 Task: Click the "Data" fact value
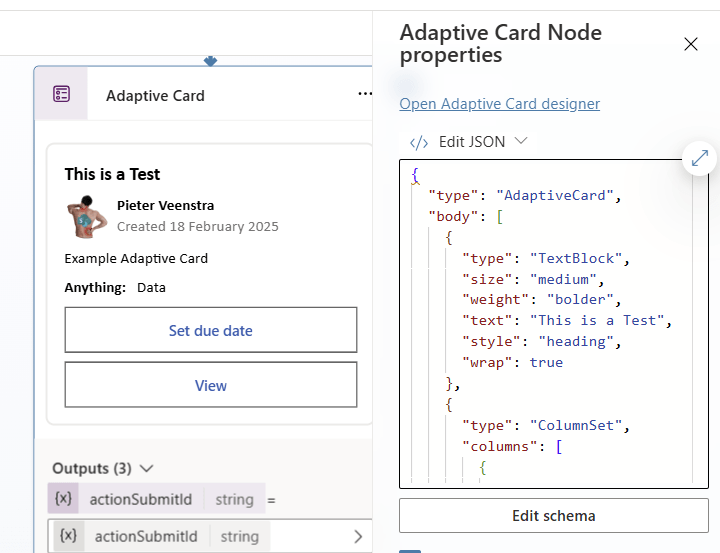pos(151,288)
